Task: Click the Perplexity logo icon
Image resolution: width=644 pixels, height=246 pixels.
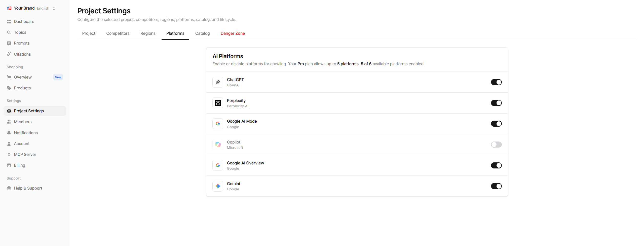Action: click(x=218, y=103)
